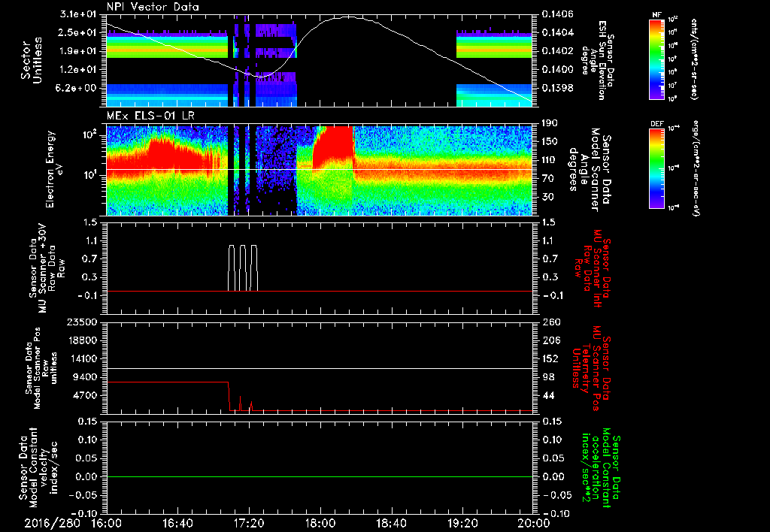Click the 16:00 time axis label
770x532 pixels.
(108, 523)
